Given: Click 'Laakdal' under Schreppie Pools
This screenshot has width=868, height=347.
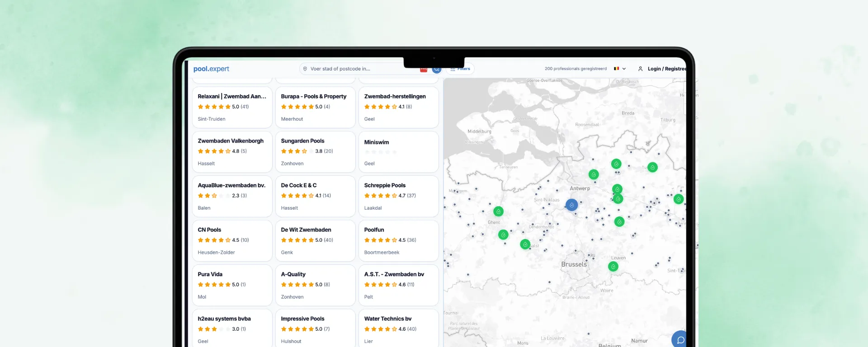Looking at the screenshot, I should point(373,208).
